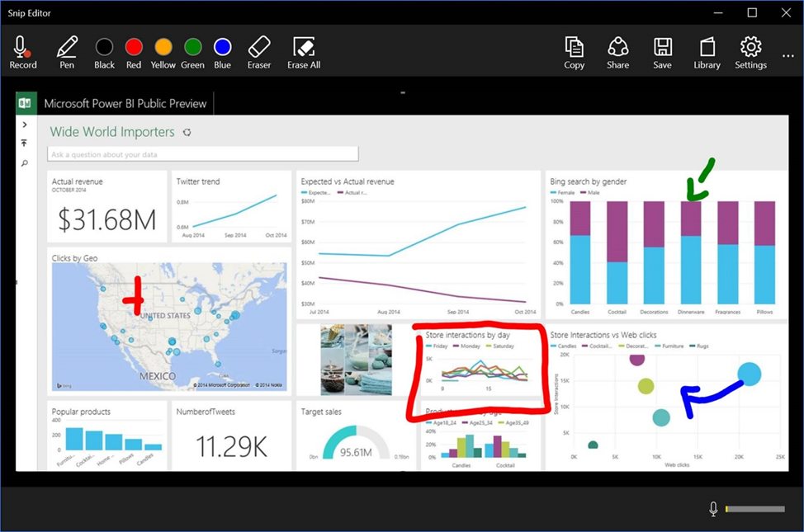
Task: Switch to the Blue ink color
Action: click(x=222, y=47)
